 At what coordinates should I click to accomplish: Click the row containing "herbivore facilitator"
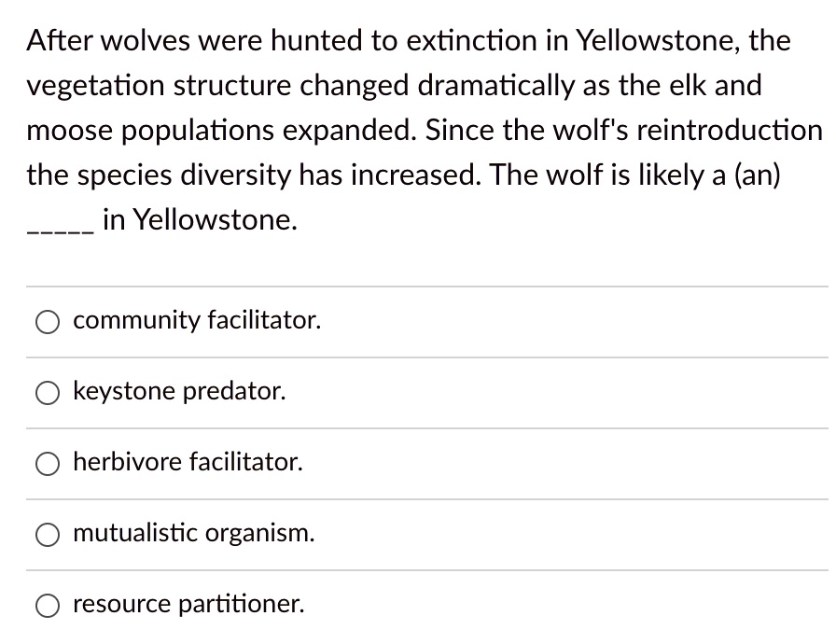[x=418, y=462]
